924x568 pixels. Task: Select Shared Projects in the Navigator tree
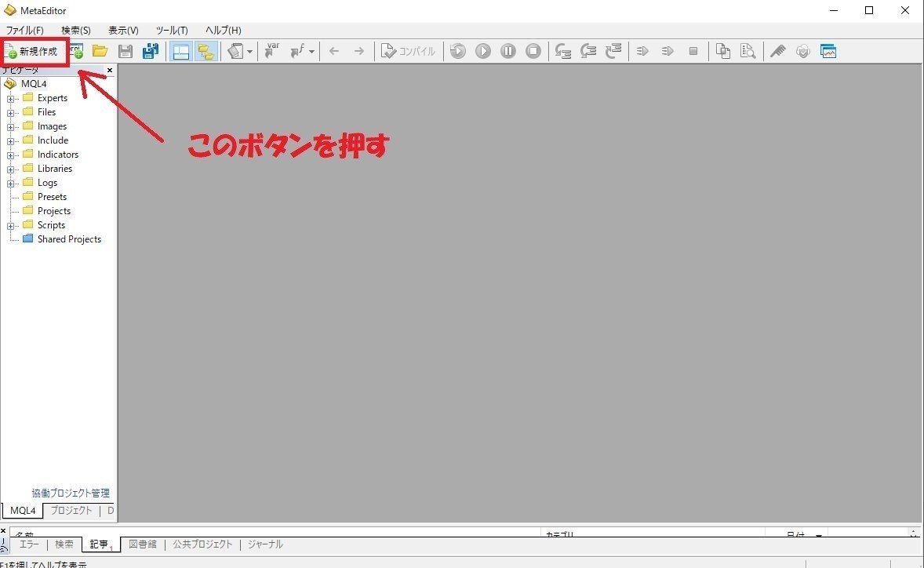(x=69, y=238)
